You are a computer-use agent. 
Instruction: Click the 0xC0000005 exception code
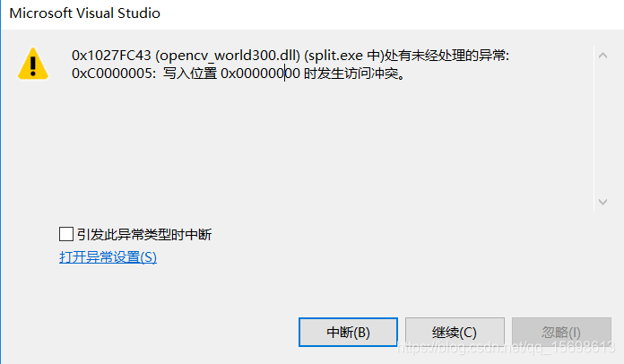tap(112, 74)
